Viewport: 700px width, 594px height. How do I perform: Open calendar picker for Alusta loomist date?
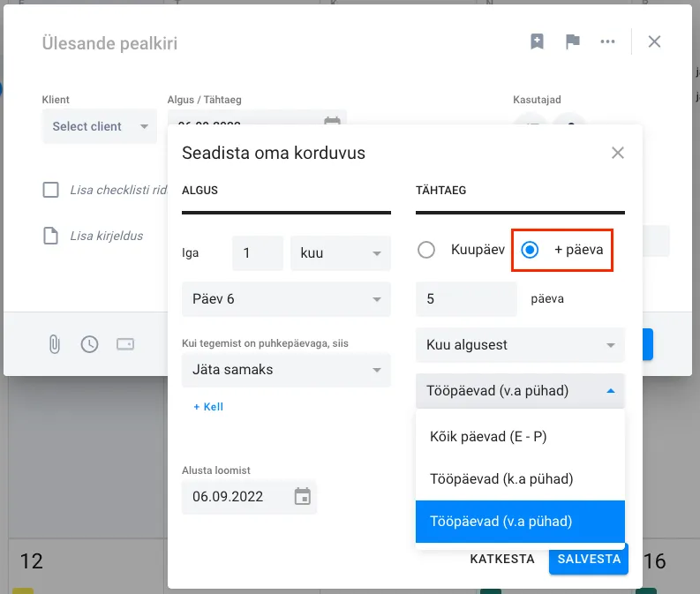pos(303,497)
